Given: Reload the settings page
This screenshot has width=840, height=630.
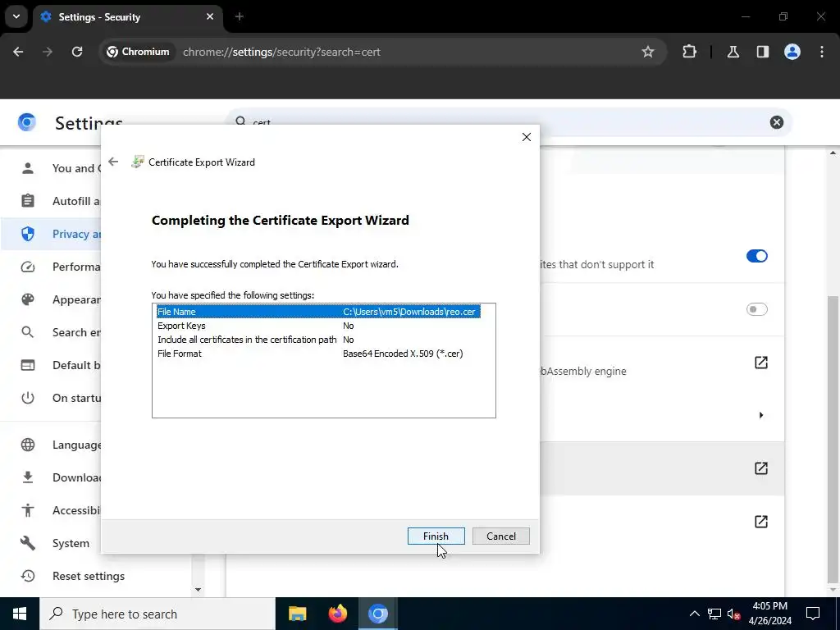Looking at the screenshot, I should point(77,52).
